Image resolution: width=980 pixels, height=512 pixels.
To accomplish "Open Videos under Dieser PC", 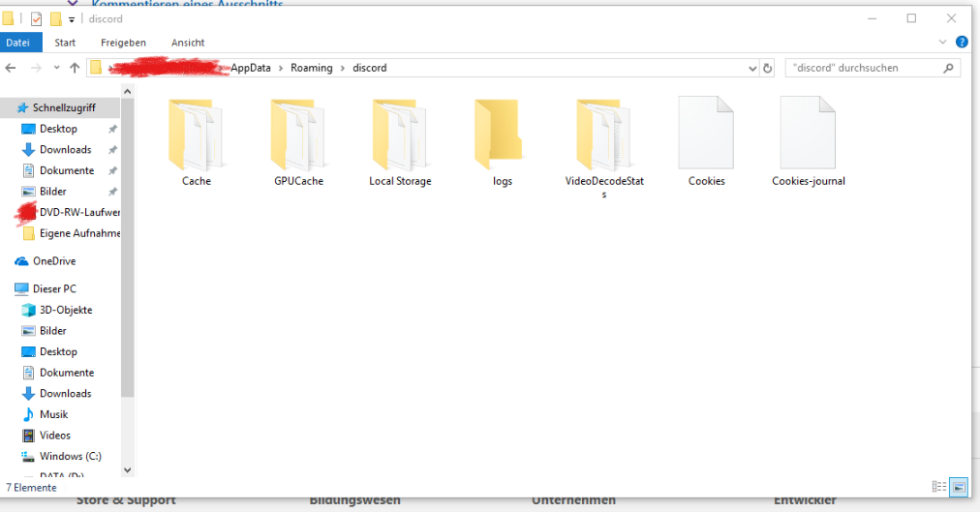I will click(x=54, y=436).
